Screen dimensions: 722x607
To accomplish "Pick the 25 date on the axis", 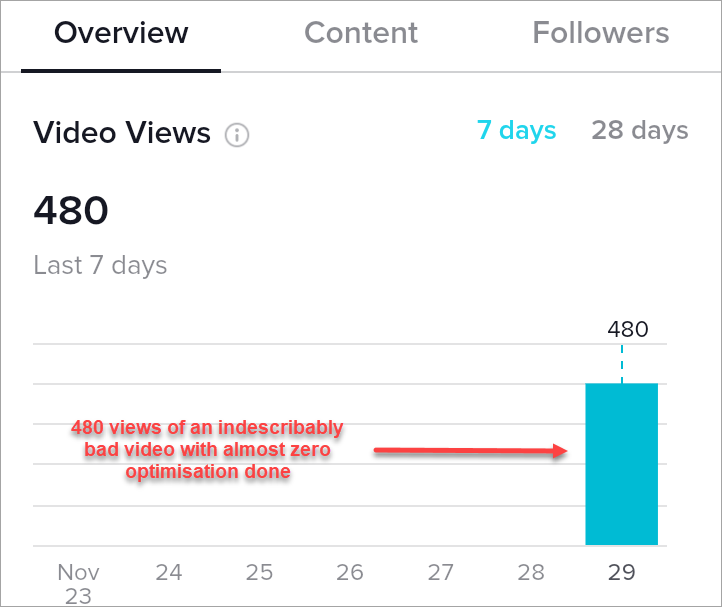I will pos(260,573).
